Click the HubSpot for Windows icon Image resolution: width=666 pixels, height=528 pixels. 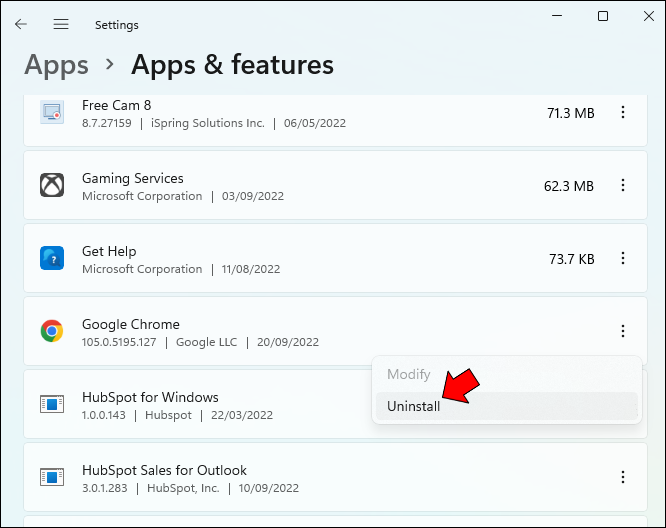(52, 404)
